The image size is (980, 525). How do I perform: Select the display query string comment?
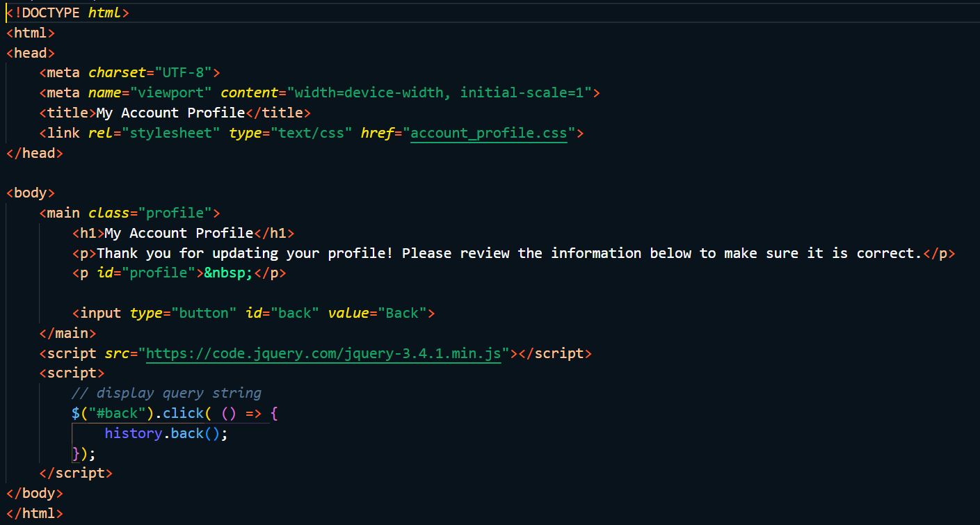pos(167,392)
